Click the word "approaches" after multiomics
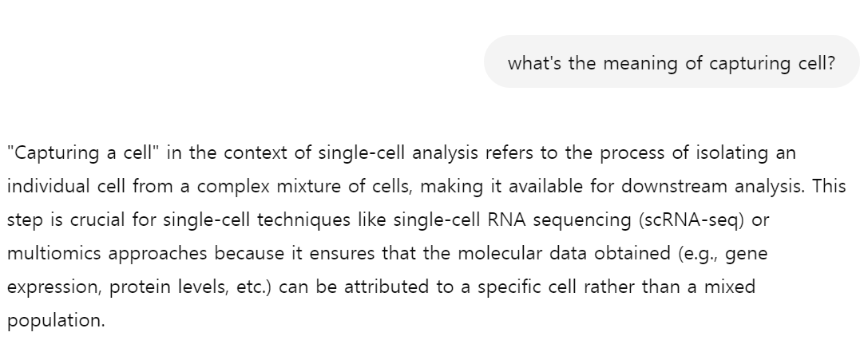This screenshot has height=360, width=868. (158, 255)
